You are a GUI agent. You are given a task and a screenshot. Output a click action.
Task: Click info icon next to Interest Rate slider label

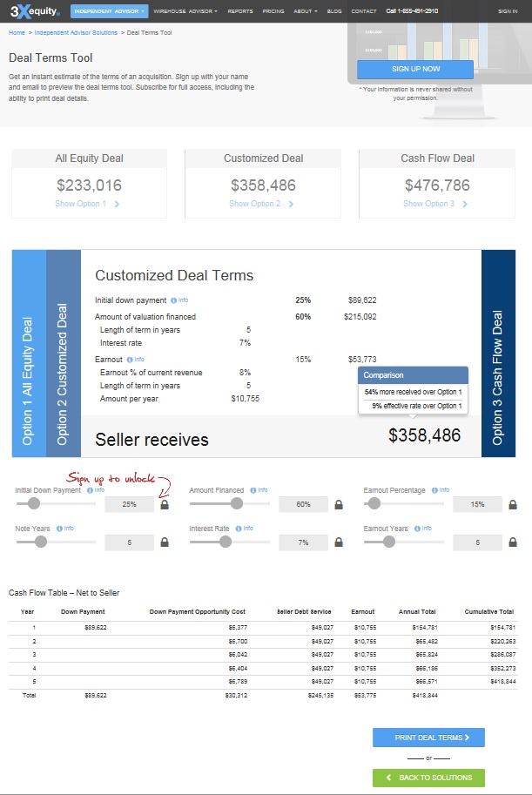pos(236,529)
